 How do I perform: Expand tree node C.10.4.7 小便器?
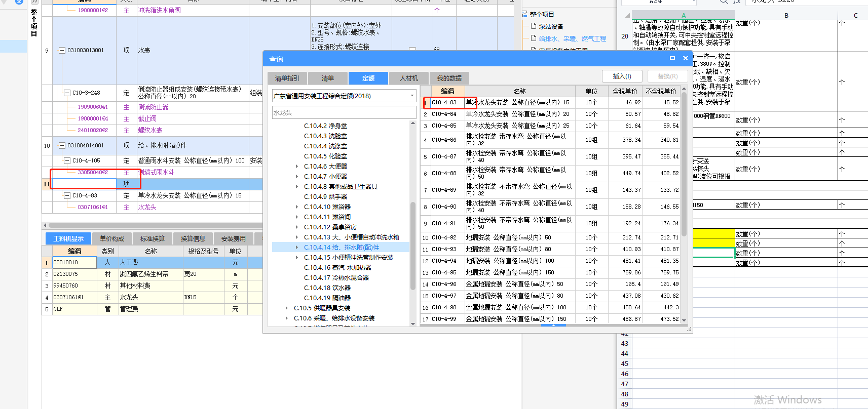tap(297, 176)
